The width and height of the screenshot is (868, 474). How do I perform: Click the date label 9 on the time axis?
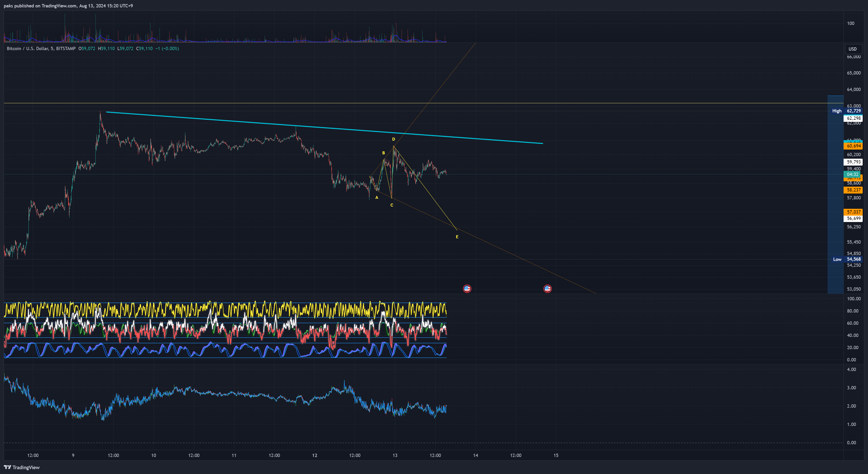73,455
